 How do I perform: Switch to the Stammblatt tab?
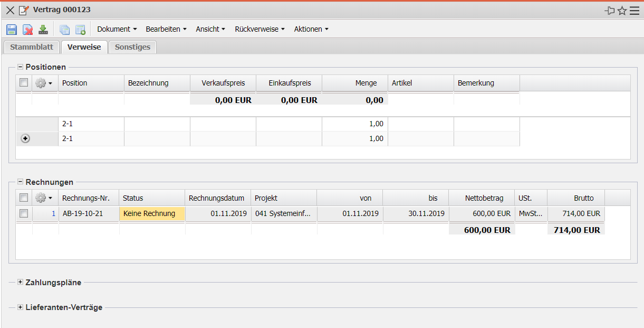click(32, 47)
